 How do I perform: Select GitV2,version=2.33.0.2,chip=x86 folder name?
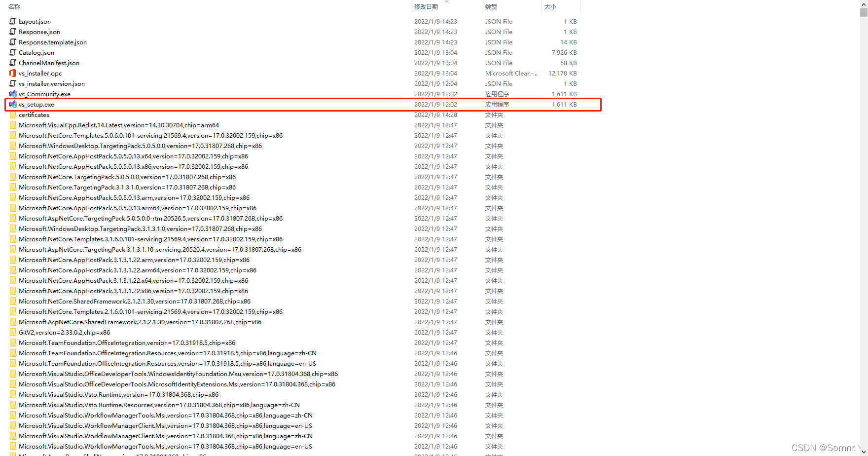tap(64, 332)
